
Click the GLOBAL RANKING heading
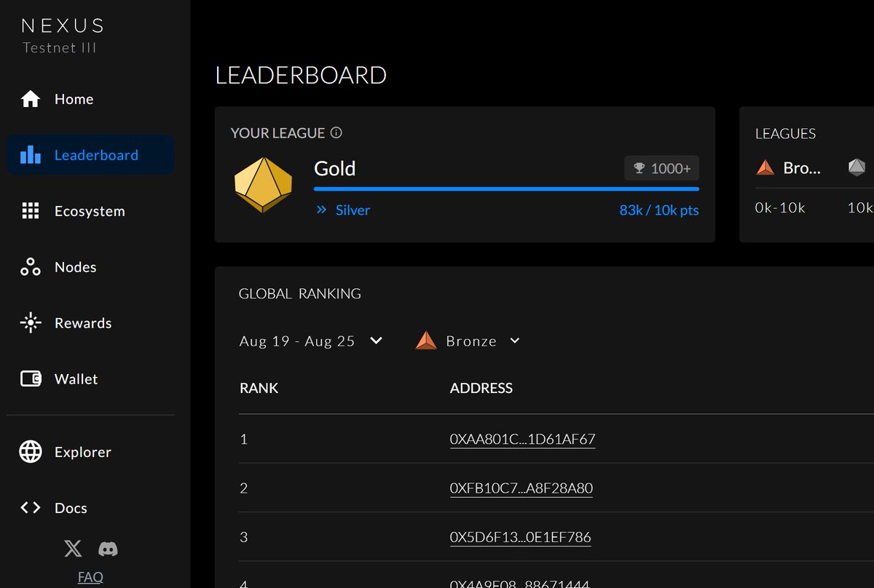(300, 294)
